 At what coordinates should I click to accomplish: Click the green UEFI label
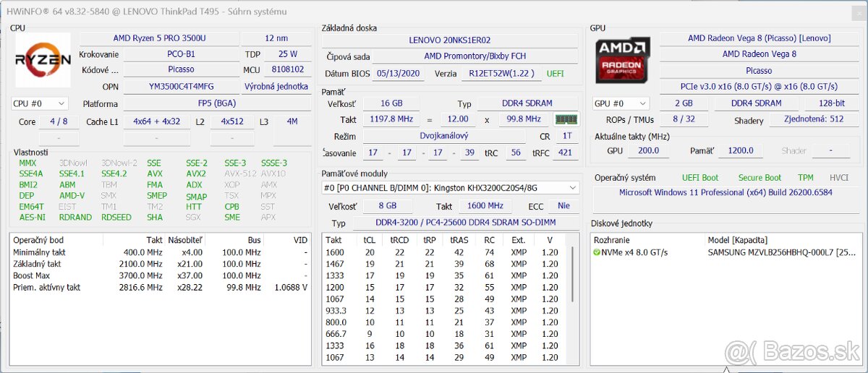pyautogui.click(x=555, y=73)
